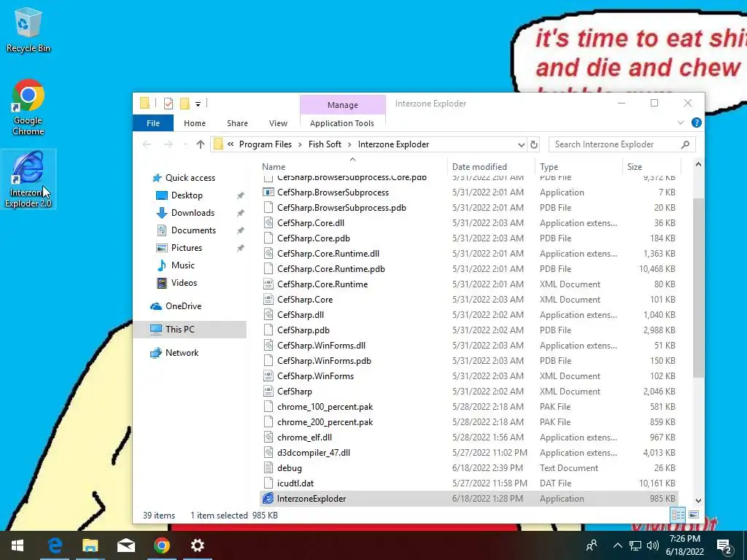
Task: Click the Search Interzone Exploder field
Action: 622,144
